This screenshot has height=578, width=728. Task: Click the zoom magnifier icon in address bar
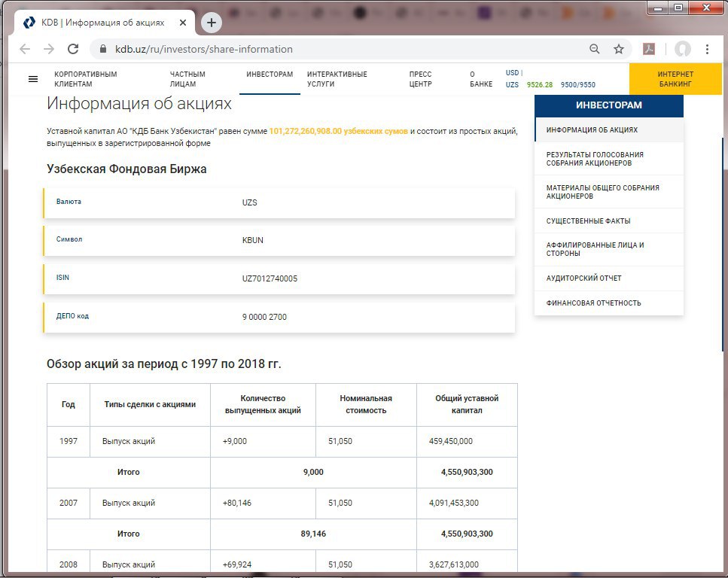(x=594, y=49)
